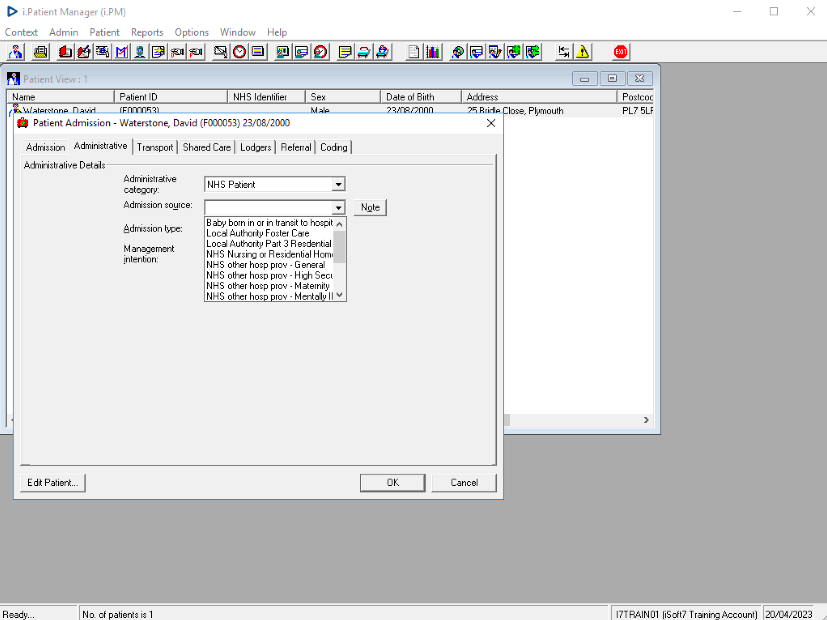Screen dimensions: 827x620
Task: Click the camera icon marked P
Action: point(196,52)
